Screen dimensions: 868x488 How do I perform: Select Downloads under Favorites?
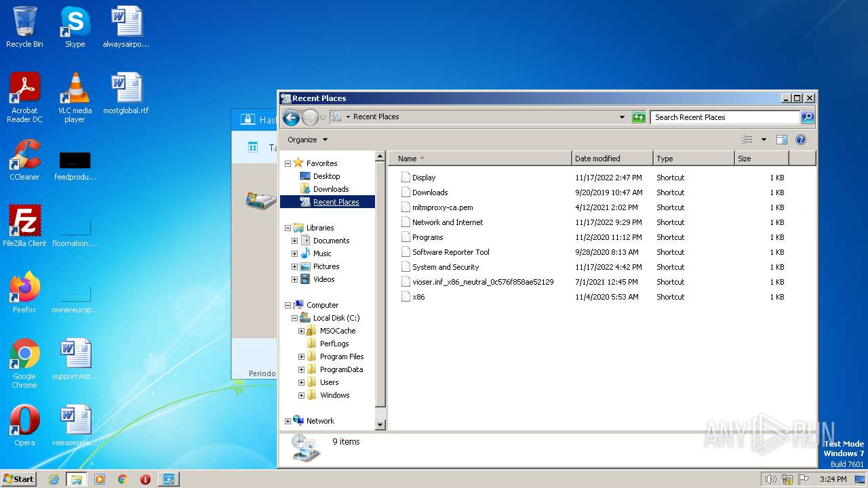point(330,189)
